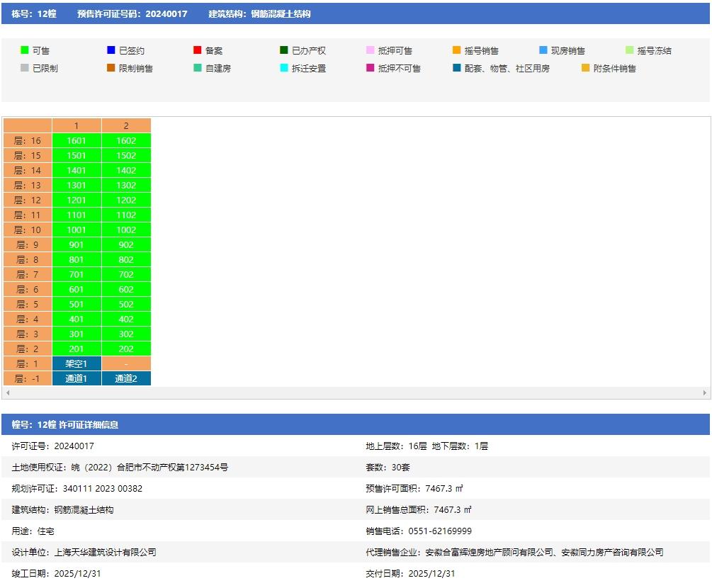Viewport: 712px width, 588px height.
Task: Click unit 602
Action: [x=126, y=289]
